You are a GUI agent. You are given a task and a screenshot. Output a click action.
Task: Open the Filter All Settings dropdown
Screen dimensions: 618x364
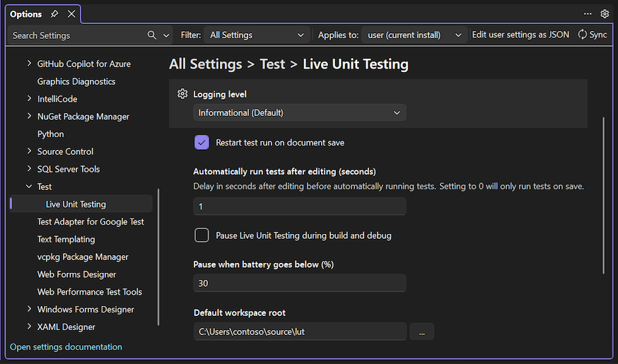pos(257,35)
